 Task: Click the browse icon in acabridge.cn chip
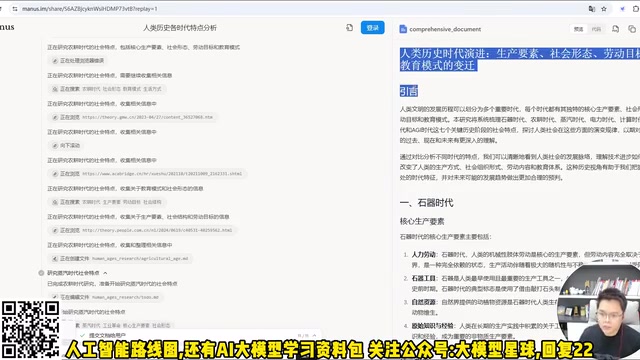(55, 174)
